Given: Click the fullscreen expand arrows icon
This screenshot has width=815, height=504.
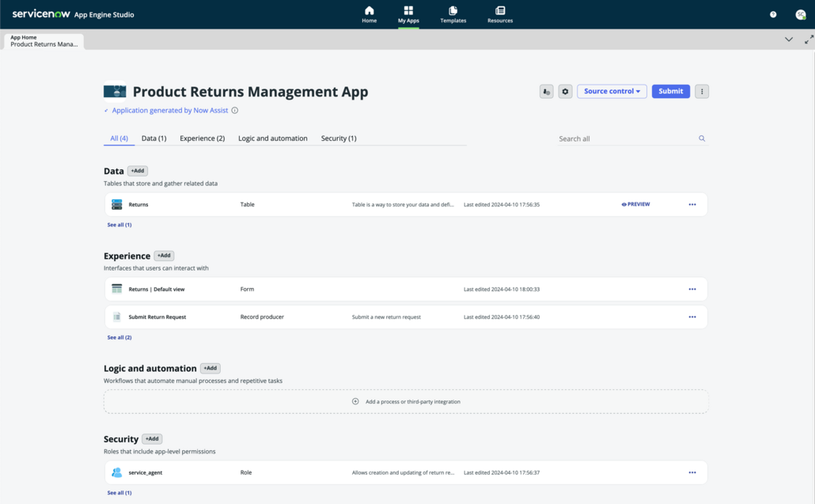Looking at the screenshot, I should [x=809, y=40].
